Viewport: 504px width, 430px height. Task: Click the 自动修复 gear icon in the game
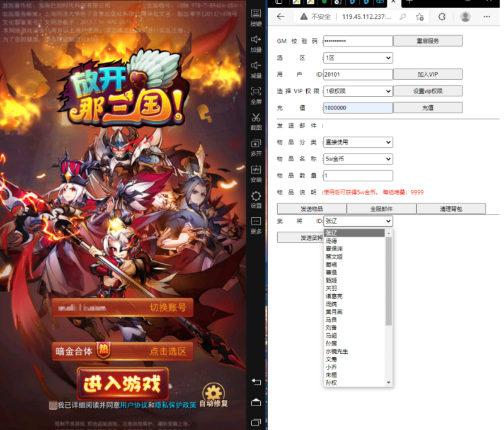pos(214,392)
